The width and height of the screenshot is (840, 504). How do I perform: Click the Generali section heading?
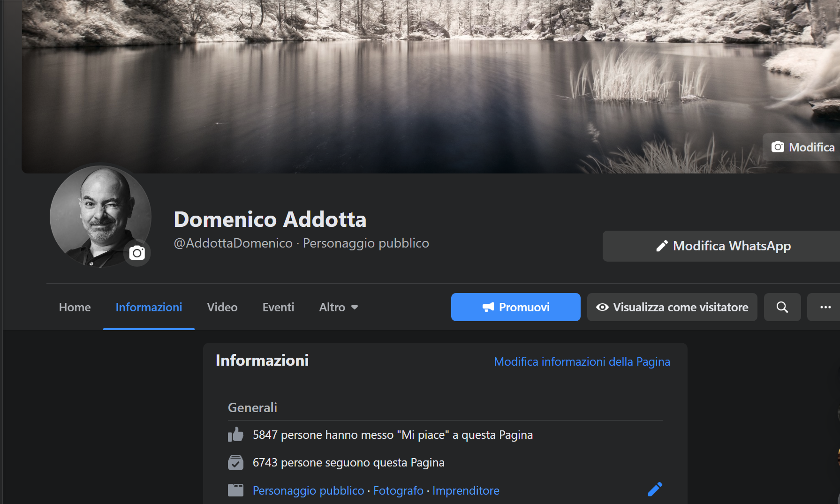click(x=252, y=408)
